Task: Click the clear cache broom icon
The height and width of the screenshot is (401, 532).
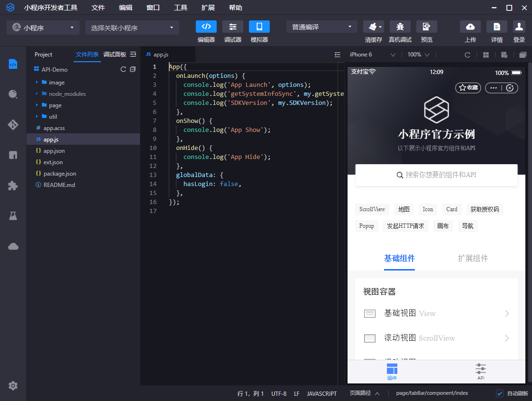Action: pyautogui.click(x=372, y=27)
